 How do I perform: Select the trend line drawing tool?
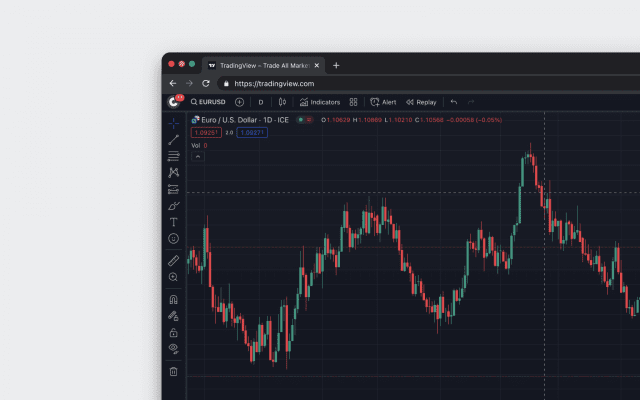point(173,140)
